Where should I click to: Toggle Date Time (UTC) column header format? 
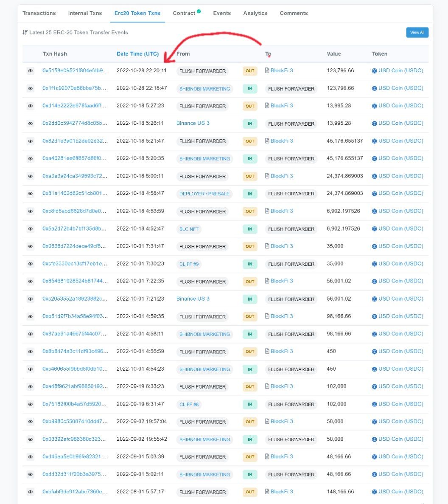pyautogui.click(x=138, y=53)
